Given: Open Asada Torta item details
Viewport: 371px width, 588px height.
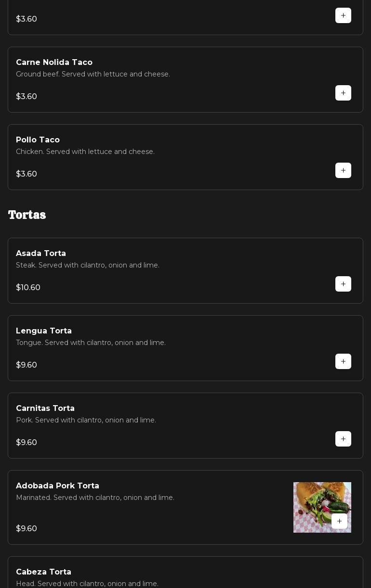Looking at the screenshot, I should (x=41, y=254).
